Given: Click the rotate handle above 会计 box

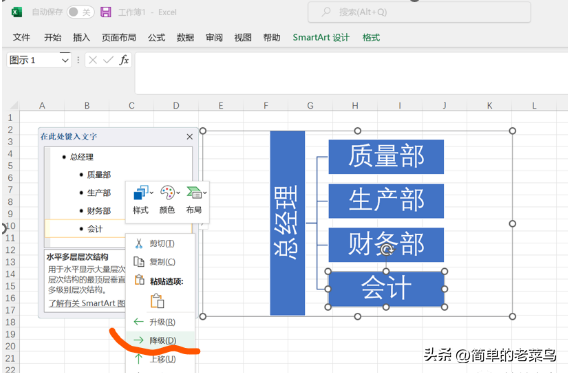Looking at the screenshot, I should pyautogui.click(x=387, y=250).
